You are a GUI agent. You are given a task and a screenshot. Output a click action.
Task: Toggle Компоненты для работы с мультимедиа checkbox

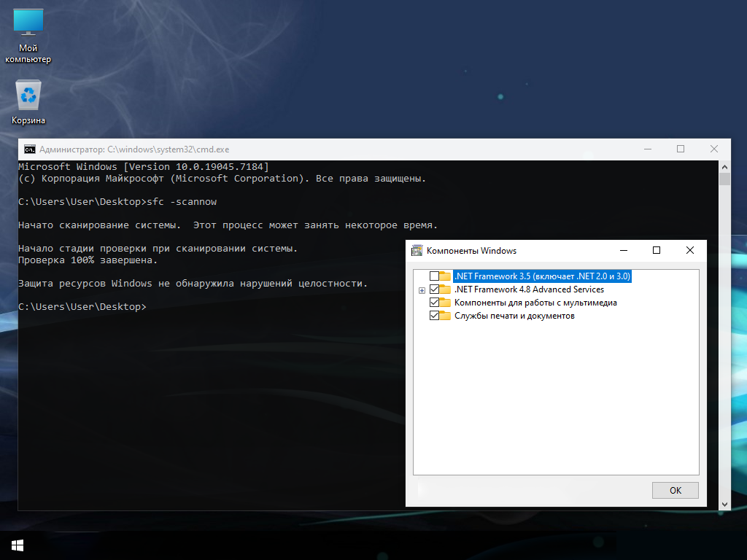point(434,303)
